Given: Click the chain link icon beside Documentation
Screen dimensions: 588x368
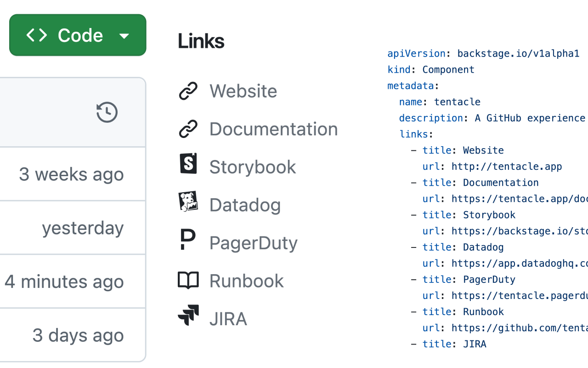Looking at the screenshot, I should [188, 129].
